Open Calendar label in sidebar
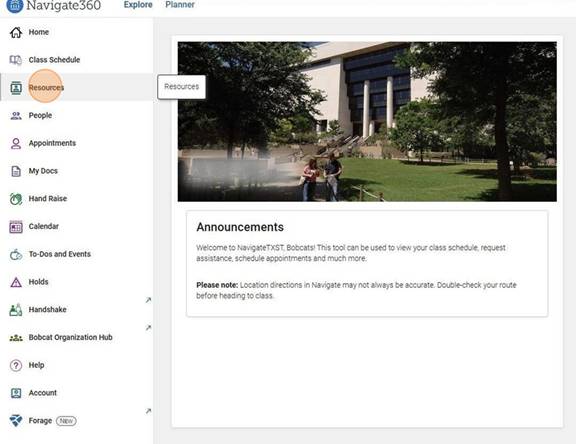This screenshot has width=576, height=444. click(44, 226)
